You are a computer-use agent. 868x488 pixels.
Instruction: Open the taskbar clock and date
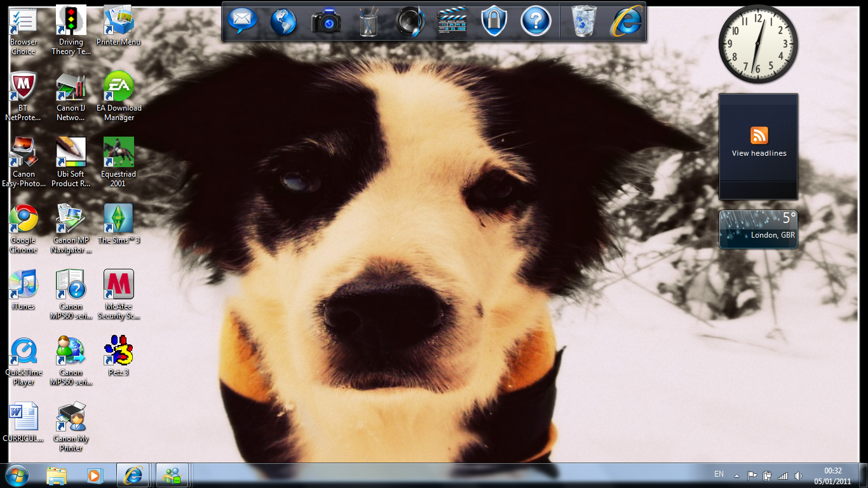pyautogui.click(x=832, y=476)
